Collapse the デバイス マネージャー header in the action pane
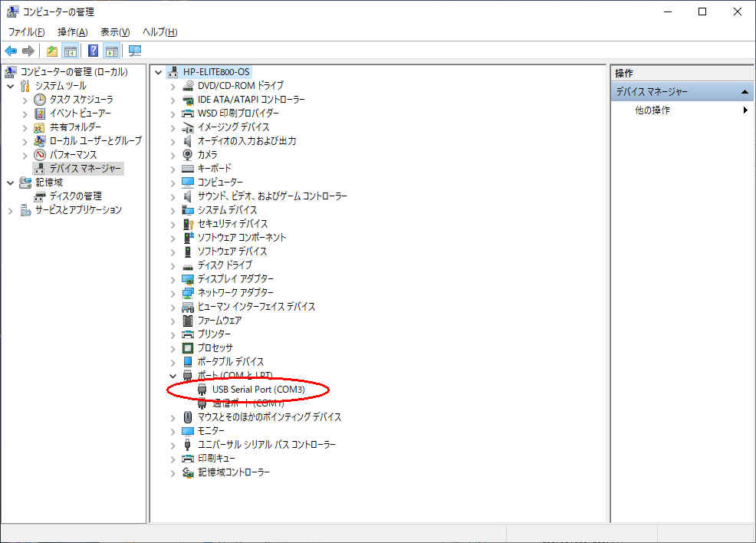This screenshot has width=756, height=543. point(745,92)
